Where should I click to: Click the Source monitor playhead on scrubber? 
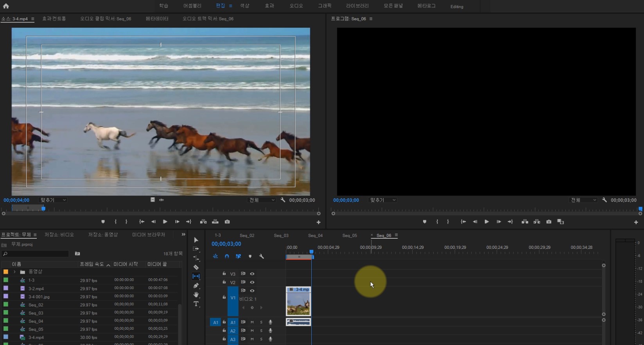point(43,209)
